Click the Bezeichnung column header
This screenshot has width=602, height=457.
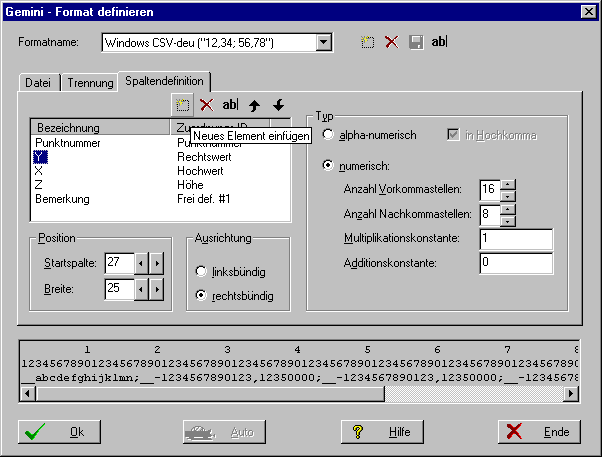100,127
